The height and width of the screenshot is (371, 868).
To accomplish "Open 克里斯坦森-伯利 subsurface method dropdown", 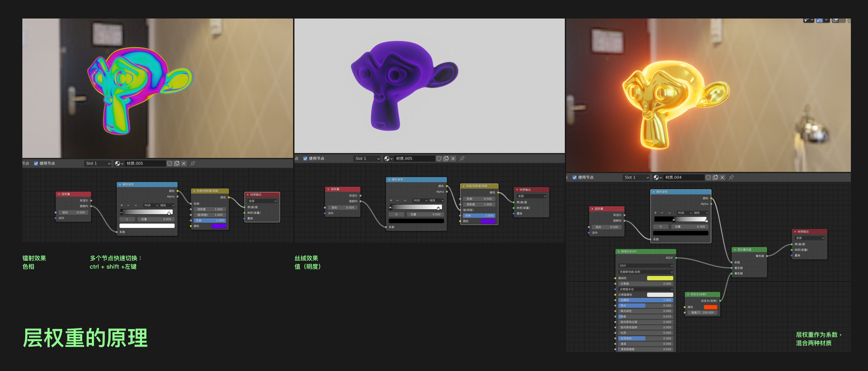I will [646, 272].
